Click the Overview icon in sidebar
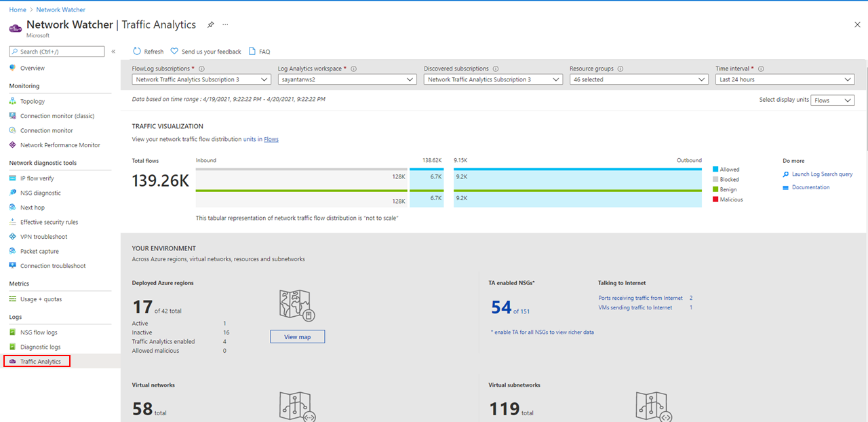 pyautogui.click(x=13, y=68)
